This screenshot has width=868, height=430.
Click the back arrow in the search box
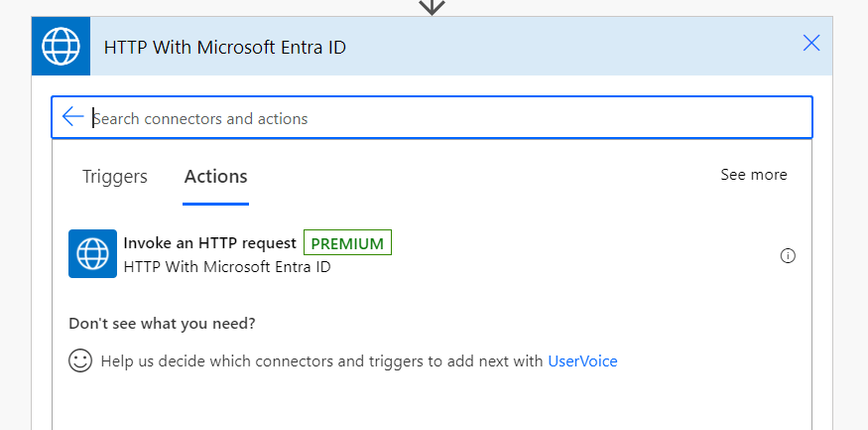point(72,117)
